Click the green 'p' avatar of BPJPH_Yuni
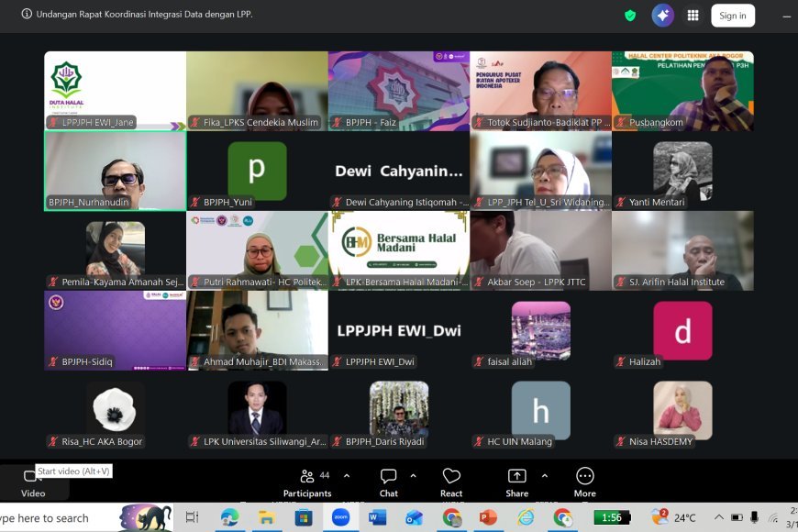 click(257, 171)
